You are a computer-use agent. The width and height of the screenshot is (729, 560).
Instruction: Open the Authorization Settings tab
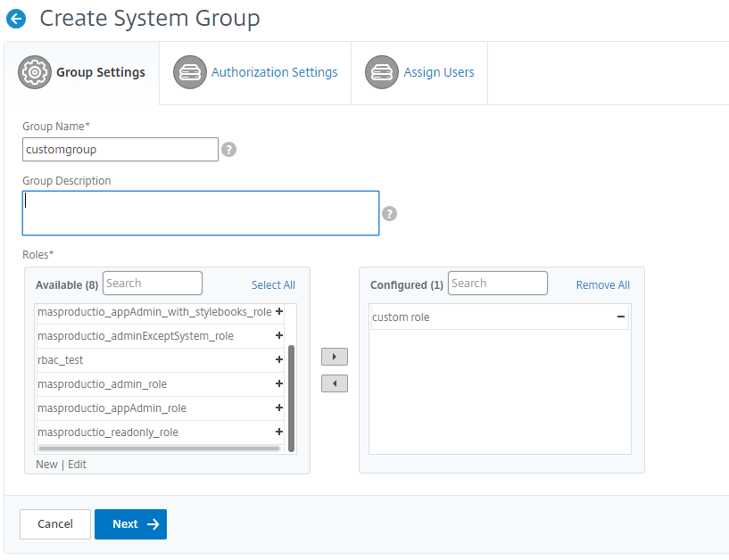(255, 72)
